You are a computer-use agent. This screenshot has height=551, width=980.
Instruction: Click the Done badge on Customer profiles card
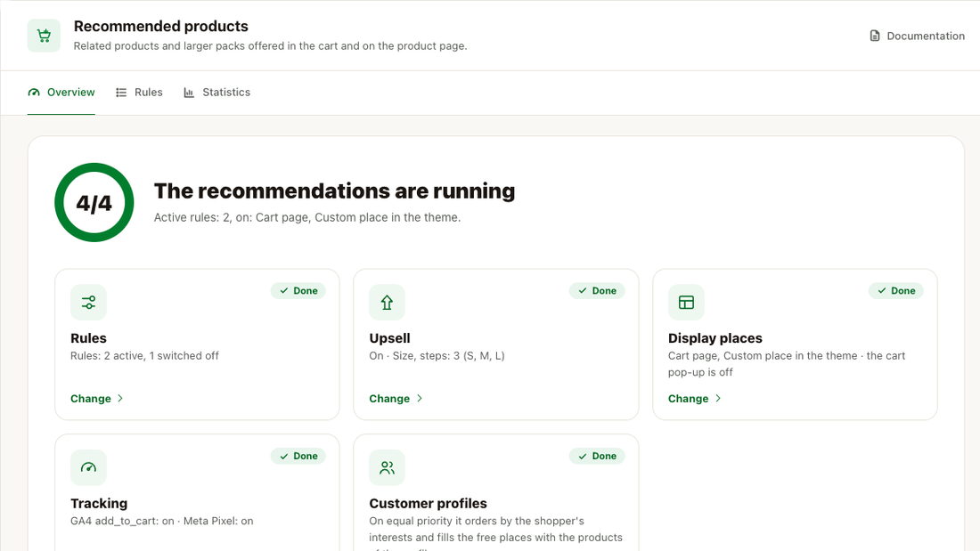coord(597,456)
